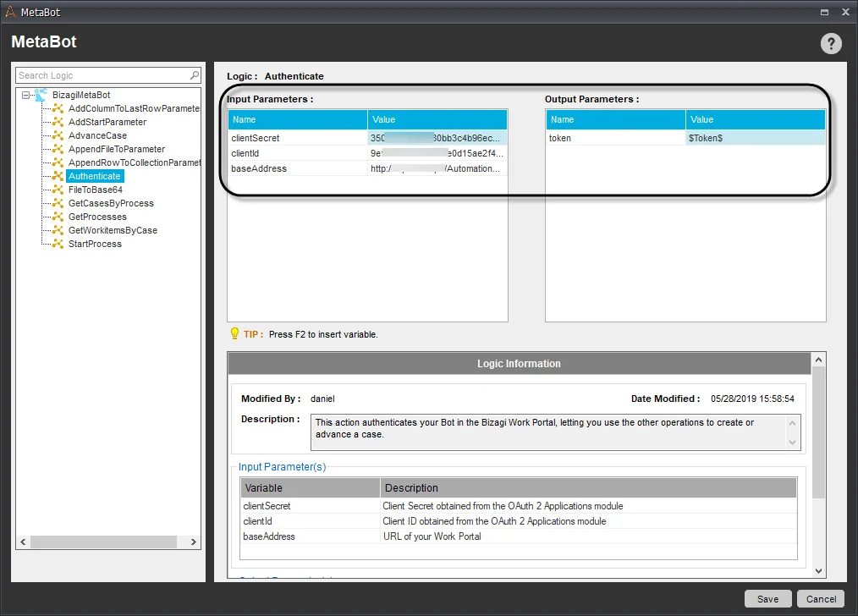Collapse the BizagiMetaBot tree node
Screen dimensions: 858x616
coord(25,95)
